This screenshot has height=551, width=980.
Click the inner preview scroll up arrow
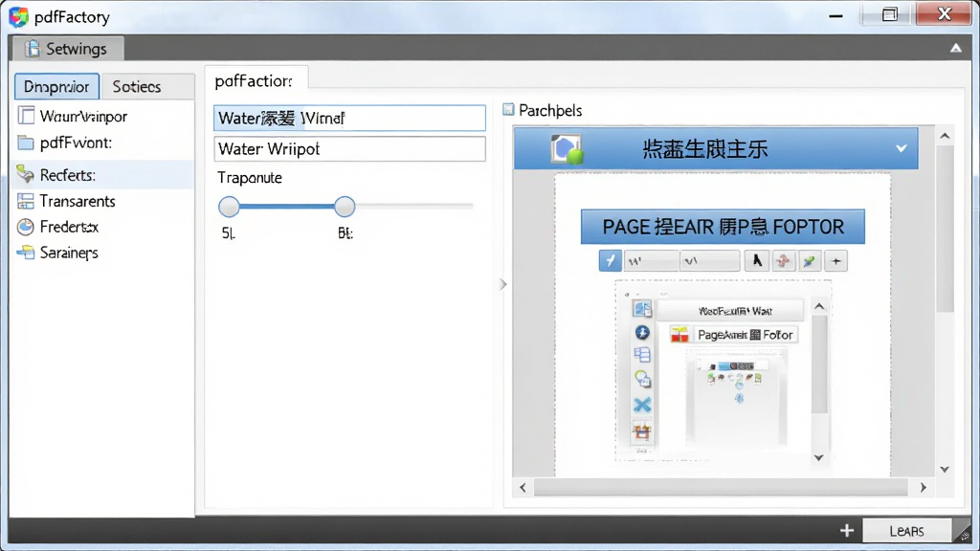[819, 306]
